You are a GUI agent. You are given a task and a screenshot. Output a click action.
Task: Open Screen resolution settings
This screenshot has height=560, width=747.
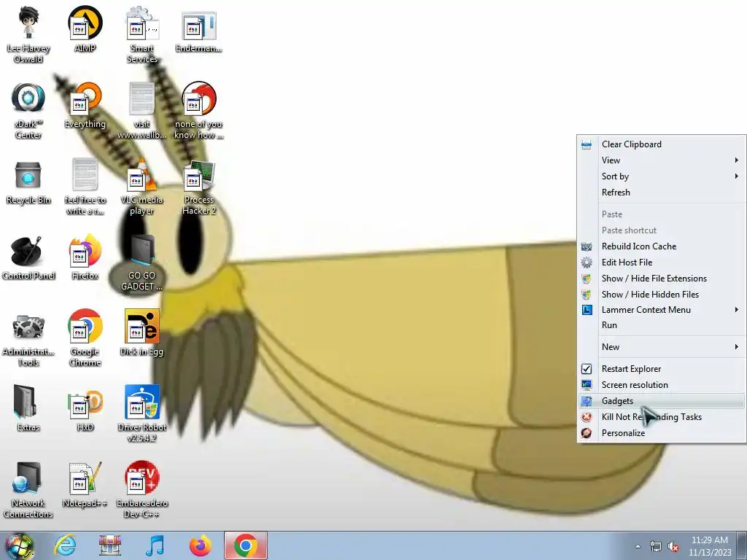pos(661,385)
